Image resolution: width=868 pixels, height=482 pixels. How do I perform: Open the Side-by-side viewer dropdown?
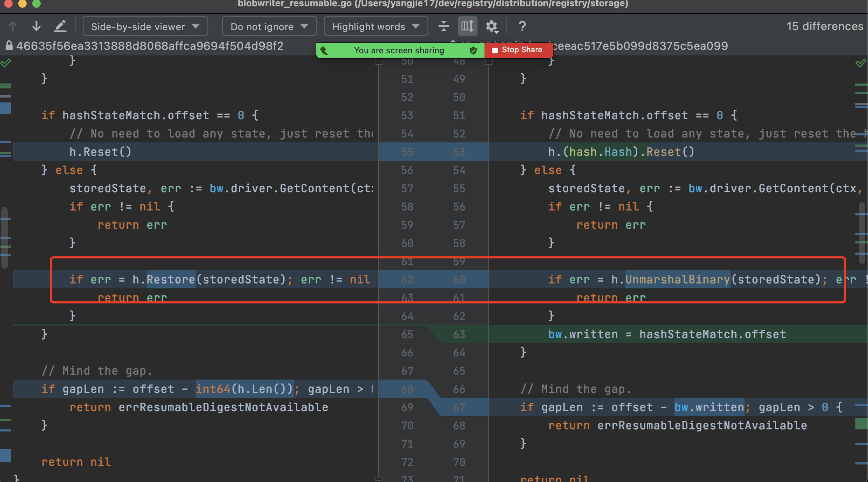click(145, 26)
